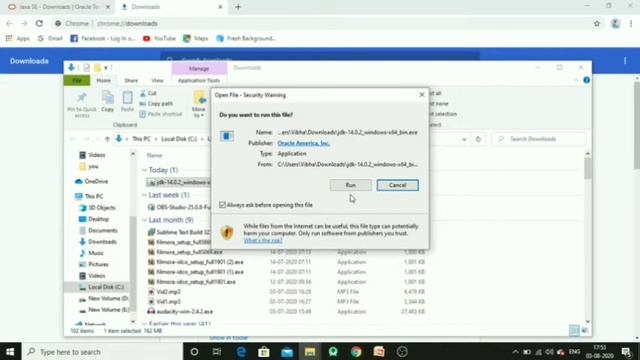Switch to details view icon in status bar
Screen dimensions: 640x360
(574, 330)
